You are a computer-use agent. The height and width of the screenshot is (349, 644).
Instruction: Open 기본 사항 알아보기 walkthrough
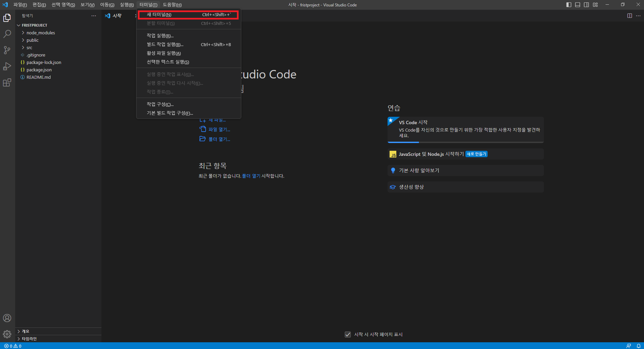[x=465, y=170]
